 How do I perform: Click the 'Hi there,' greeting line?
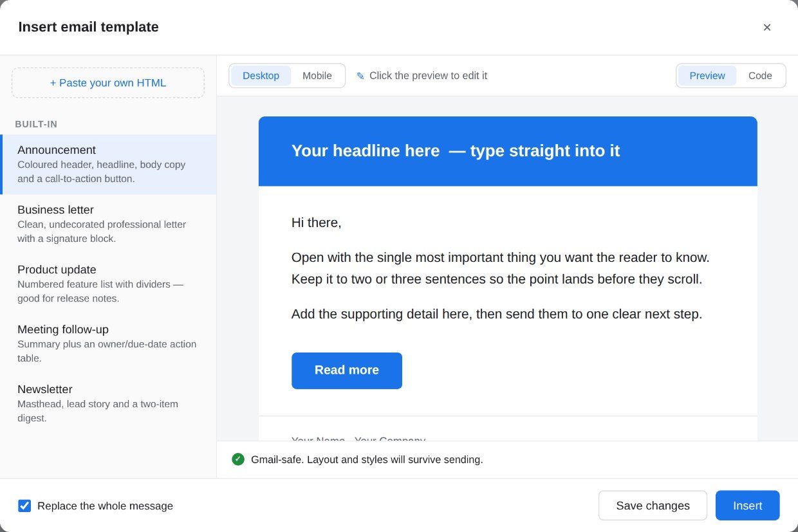click(317, 223)
